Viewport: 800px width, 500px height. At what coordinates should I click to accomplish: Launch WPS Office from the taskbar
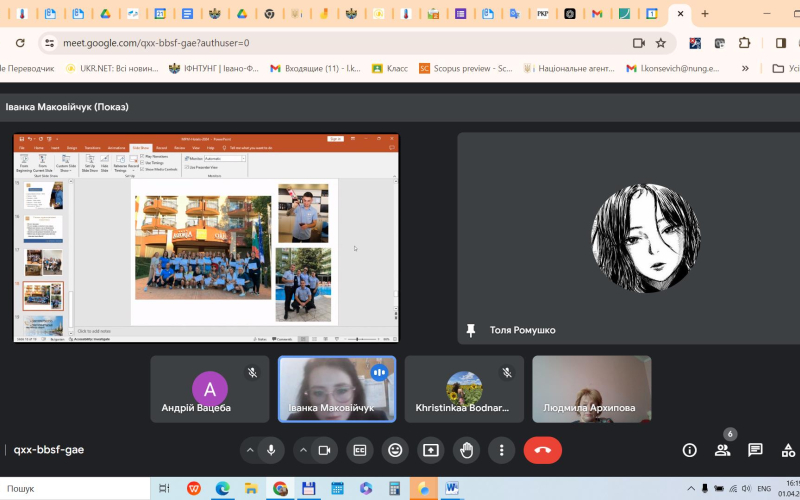pyautogui.click(x=193, y=488)
